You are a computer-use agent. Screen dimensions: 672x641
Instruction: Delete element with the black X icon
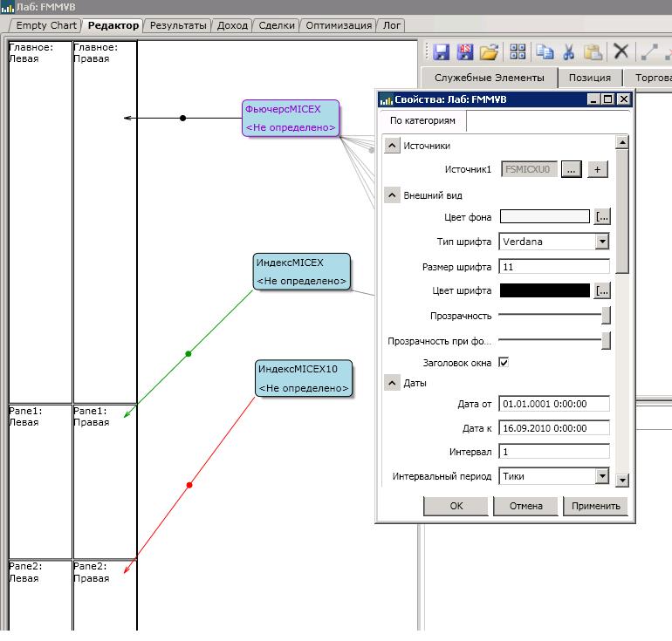point(621,51)
